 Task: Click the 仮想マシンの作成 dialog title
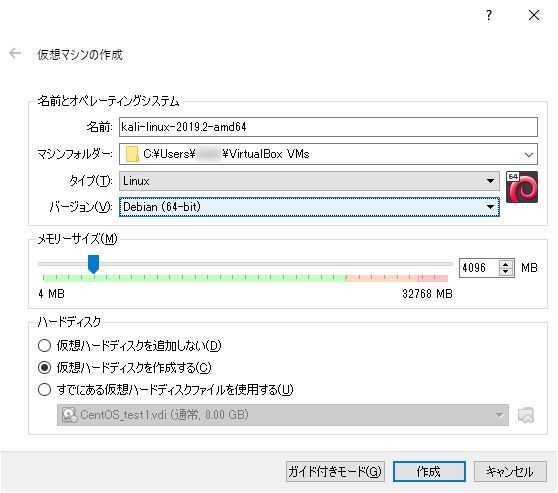(x=80, y=55)
